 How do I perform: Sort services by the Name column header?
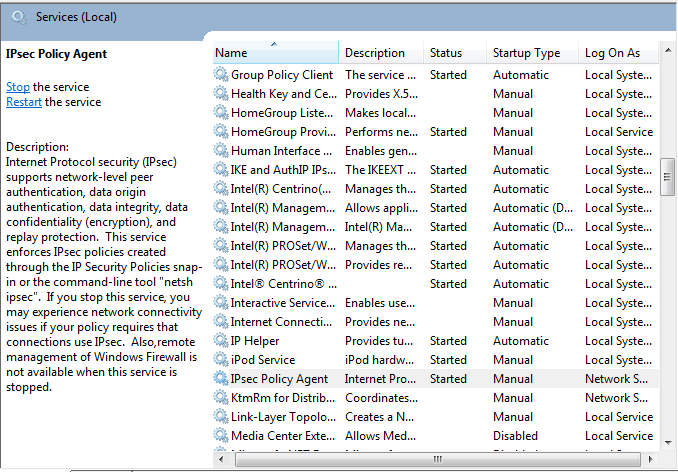(x=274, y=53)
